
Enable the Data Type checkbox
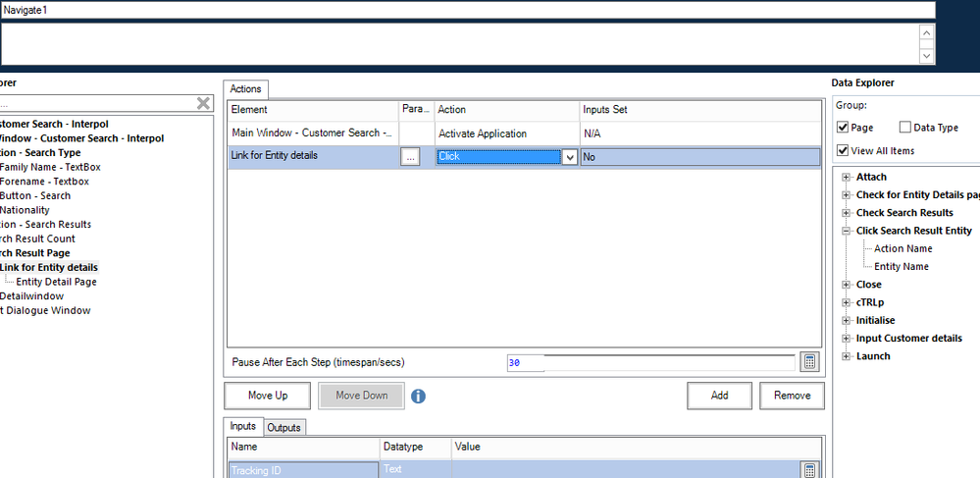[x=906, y=128]
